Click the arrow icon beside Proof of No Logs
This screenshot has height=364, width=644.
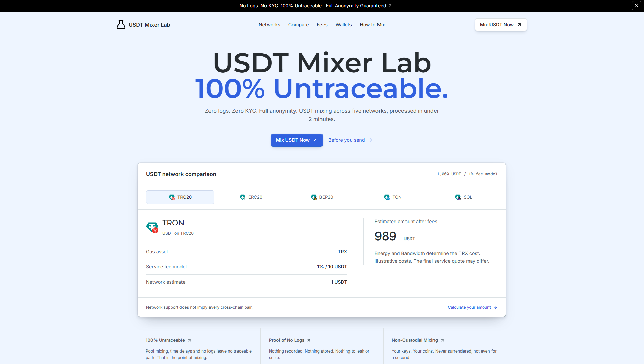pos(309,340)
